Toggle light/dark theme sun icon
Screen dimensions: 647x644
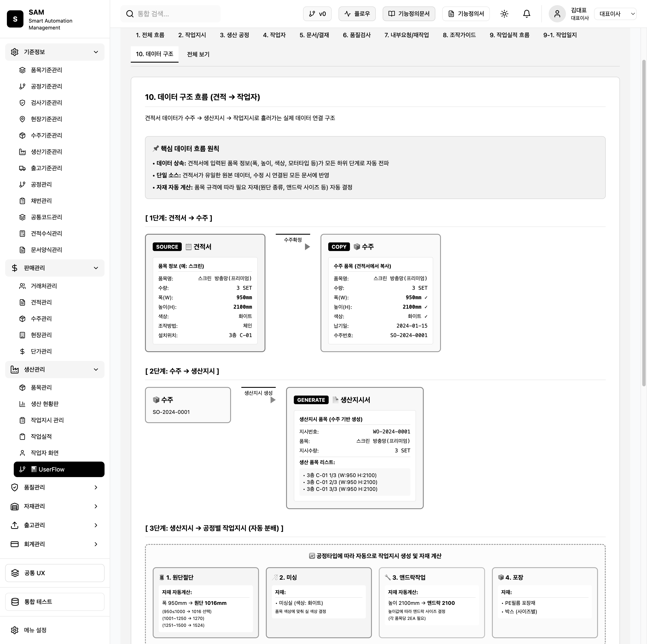tap(504, 14)
